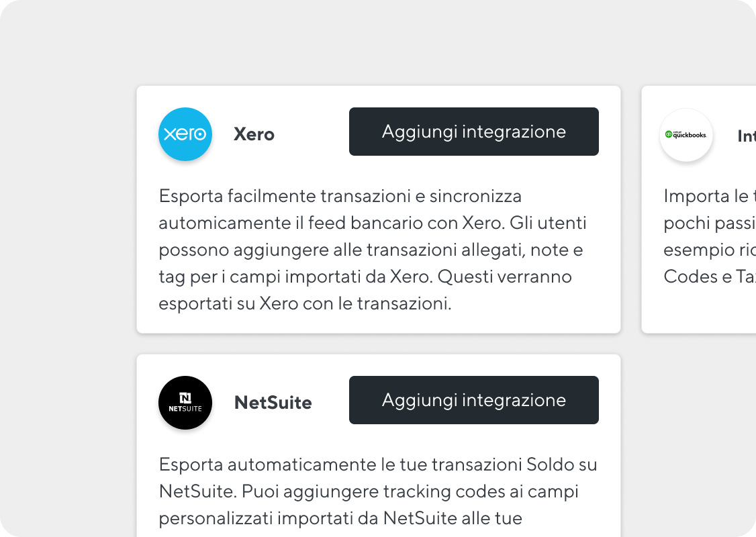The height and width of the screenshot is (537, 756).
Task: Click the QuickBooks logo icon
Action: point(686,135)
